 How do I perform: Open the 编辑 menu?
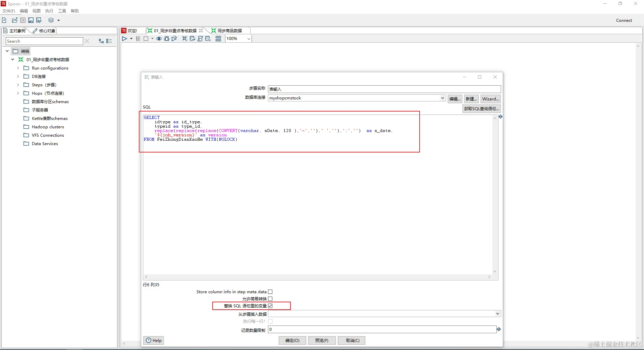click(24, 11)
